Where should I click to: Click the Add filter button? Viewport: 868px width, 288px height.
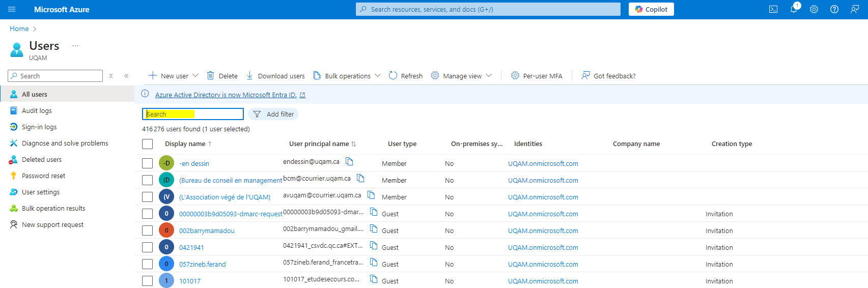tap(273, 114)
